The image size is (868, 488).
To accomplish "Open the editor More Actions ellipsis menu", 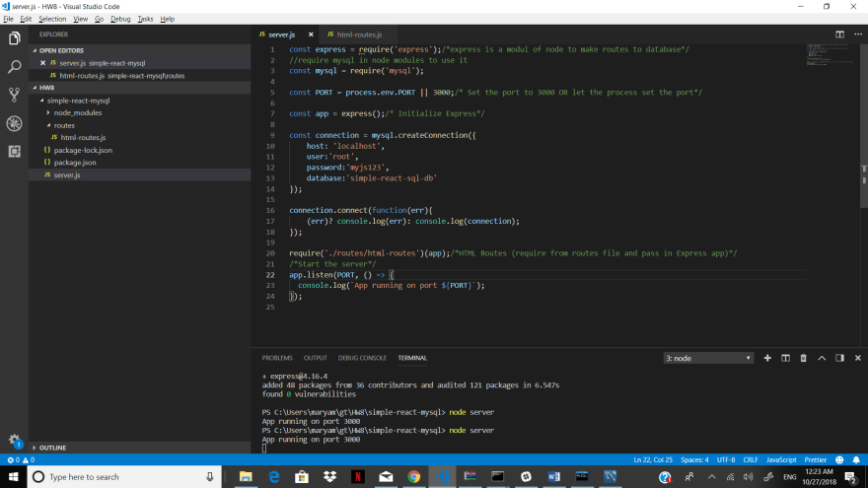I will tap(858, 35).
